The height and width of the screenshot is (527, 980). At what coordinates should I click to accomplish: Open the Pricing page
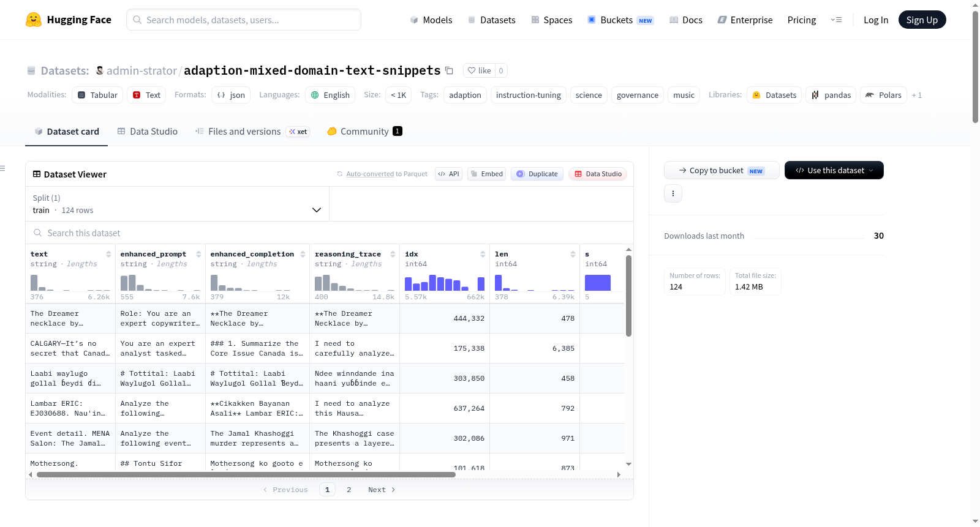pos(802,20)
